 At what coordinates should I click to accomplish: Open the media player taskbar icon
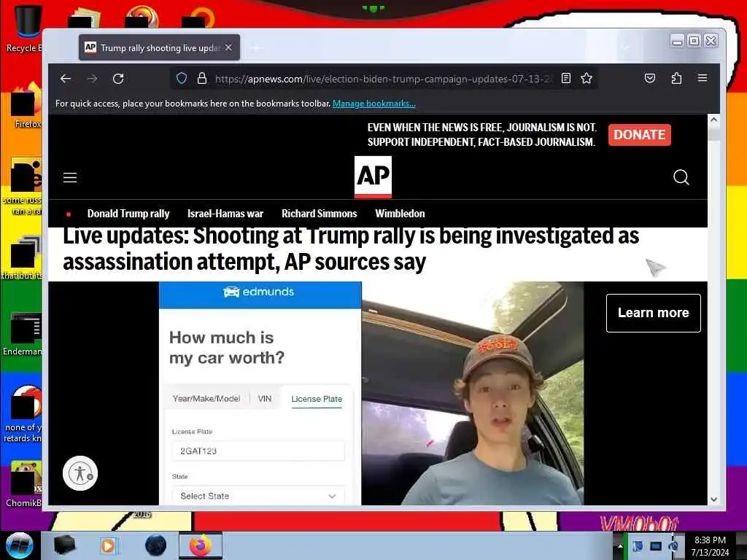tap(109, 545)
